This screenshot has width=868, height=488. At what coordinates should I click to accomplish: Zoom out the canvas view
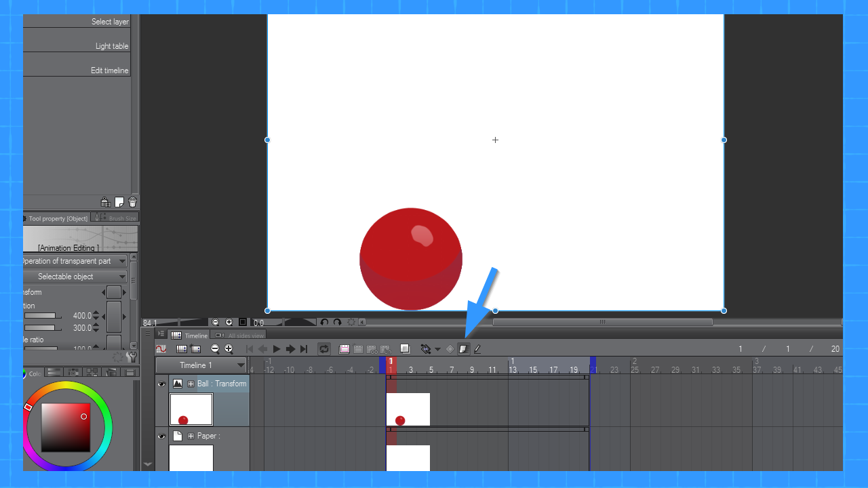pos(216,323)
